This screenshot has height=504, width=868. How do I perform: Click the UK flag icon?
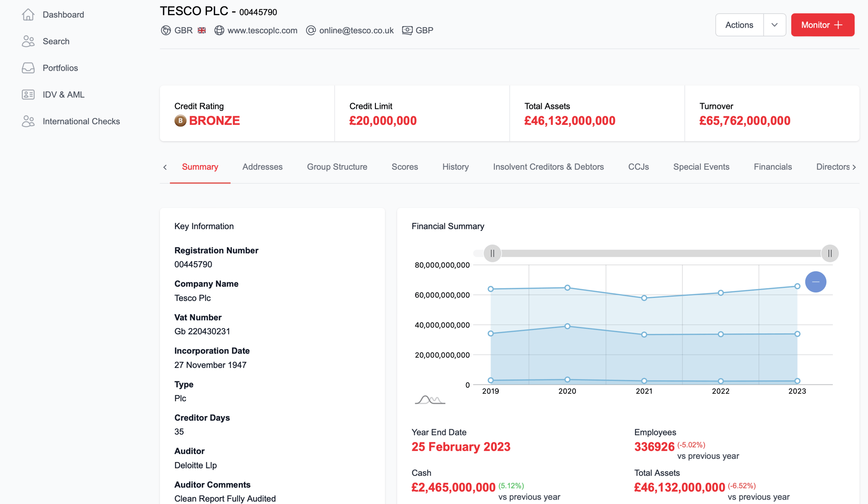pyautogui.click(x=202, y=30)
